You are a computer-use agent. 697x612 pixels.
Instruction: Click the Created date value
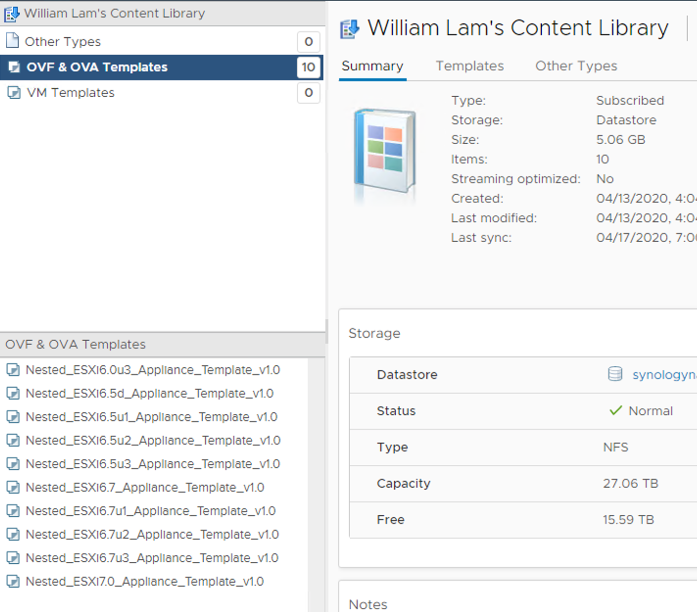pos(646,198)
